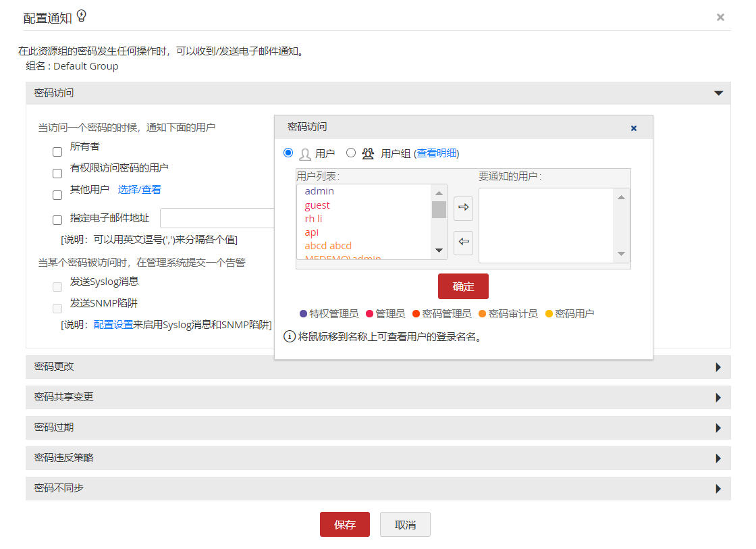Select api in the user list
Image resolution: width=756 pixels, height=549 pixels.
pyautogui.click(x=311, y=232)
